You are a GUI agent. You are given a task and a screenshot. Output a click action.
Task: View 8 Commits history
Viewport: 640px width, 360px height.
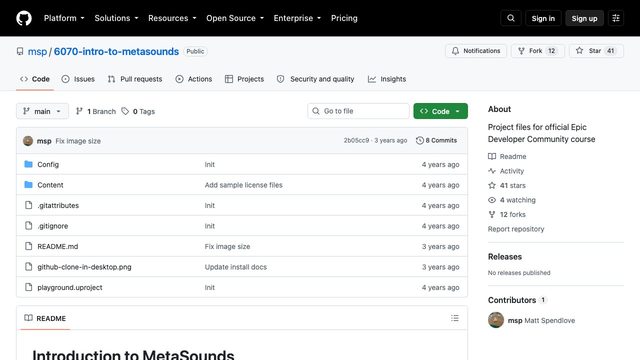pos(436,140)
